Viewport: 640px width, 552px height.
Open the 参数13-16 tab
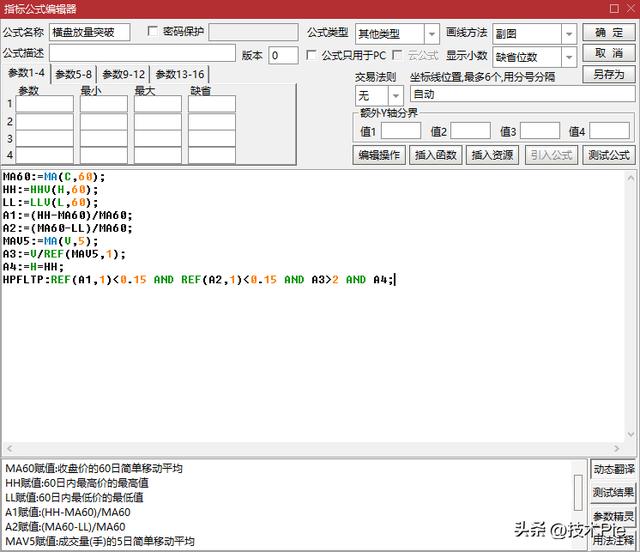(181, 74)
